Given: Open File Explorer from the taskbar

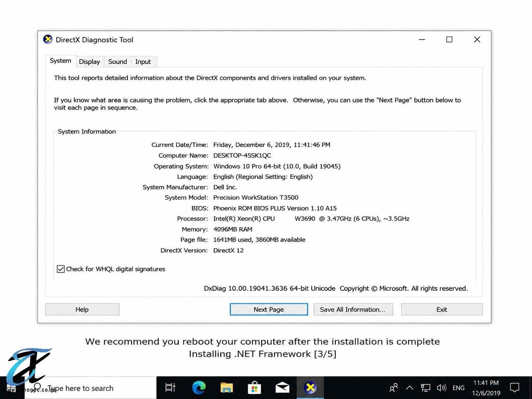Looking at the screenshot, I should [x=227, y=388].
